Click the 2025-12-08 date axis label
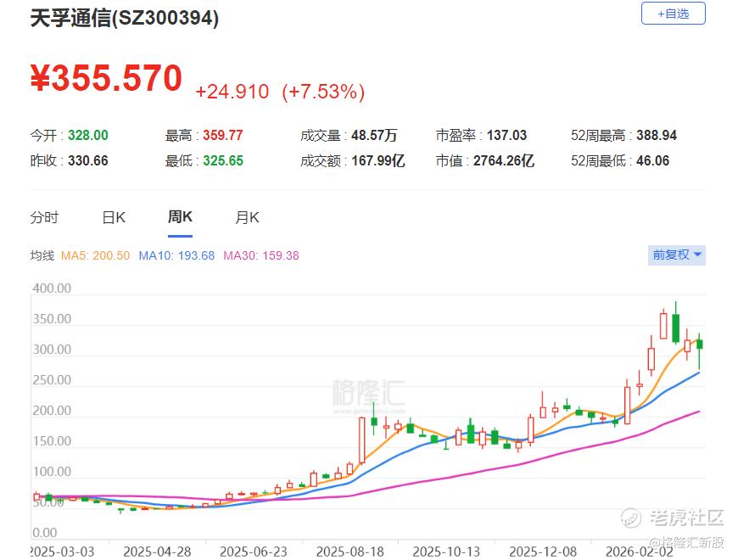Viewport: 738px width, 560px height. pyautogui.click(x=543, y=552)
